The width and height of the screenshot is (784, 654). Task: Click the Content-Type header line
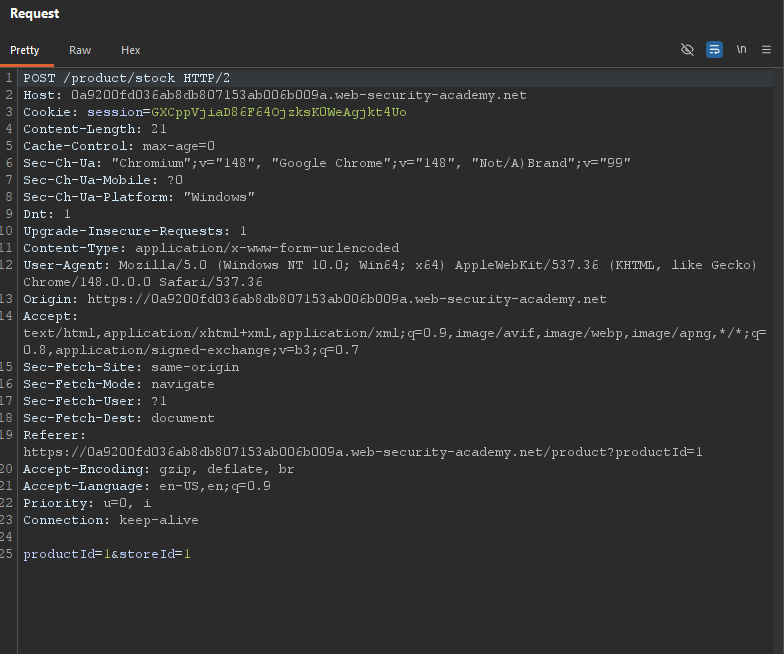coord(211,248)
